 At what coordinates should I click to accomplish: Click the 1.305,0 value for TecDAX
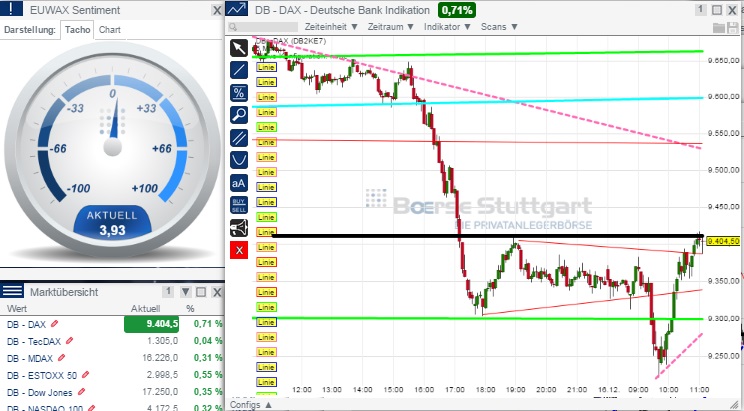(162, 341)
